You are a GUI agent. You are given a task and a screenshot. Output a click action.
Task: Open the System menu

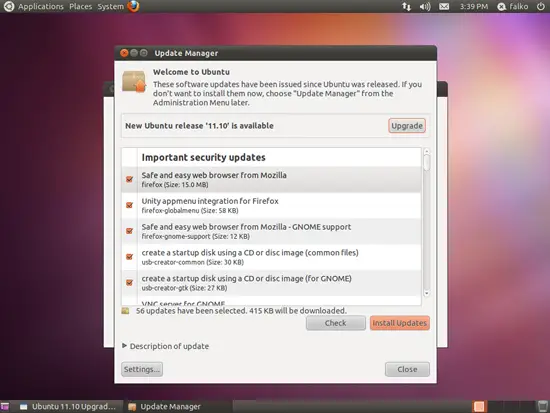[x=110, y=6]
